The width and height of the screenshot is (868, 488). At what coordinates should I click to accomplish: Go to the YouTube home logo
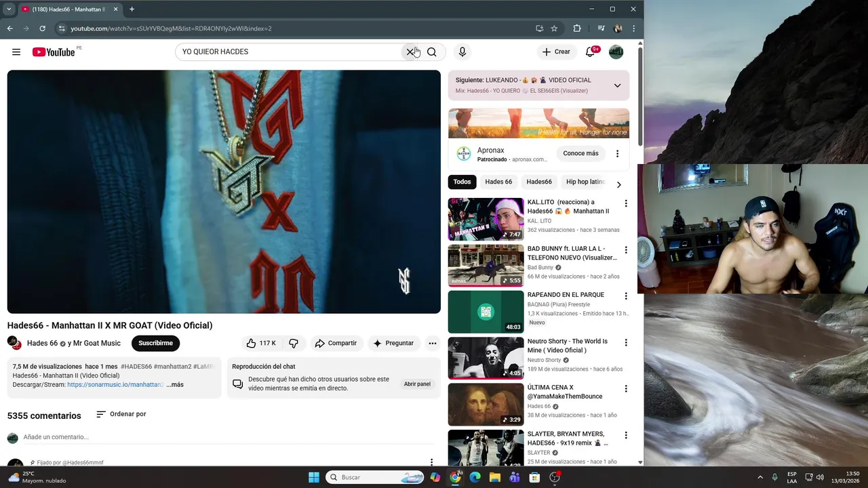(54, 52)
